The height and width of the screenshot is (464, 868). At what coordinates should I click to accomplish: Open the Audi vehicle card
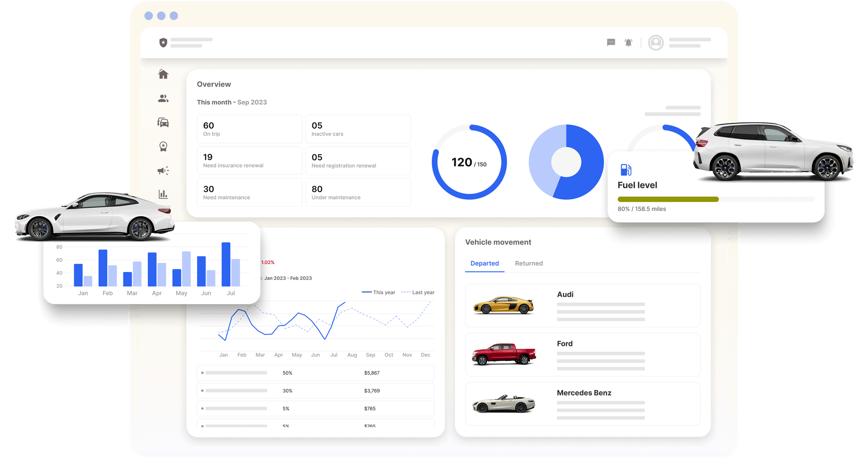582,305
